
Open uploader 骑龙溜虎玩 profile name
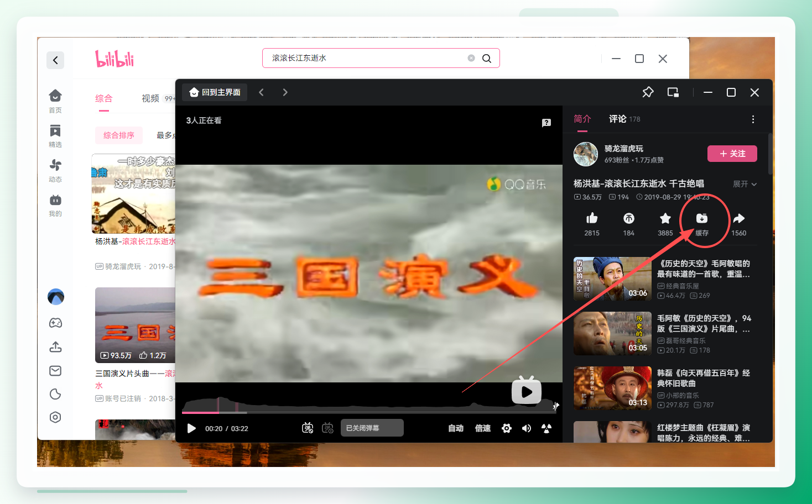point(624,149)
